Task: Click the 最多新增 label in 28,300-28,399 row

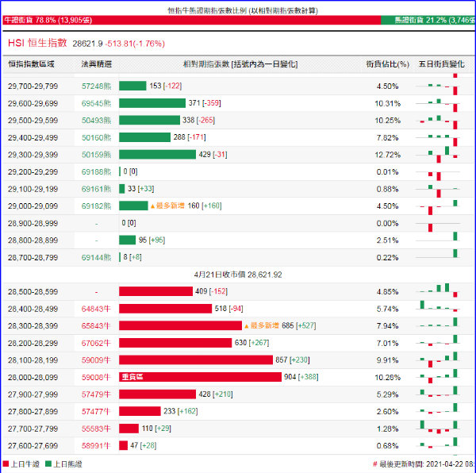Action: pos(262,325)
